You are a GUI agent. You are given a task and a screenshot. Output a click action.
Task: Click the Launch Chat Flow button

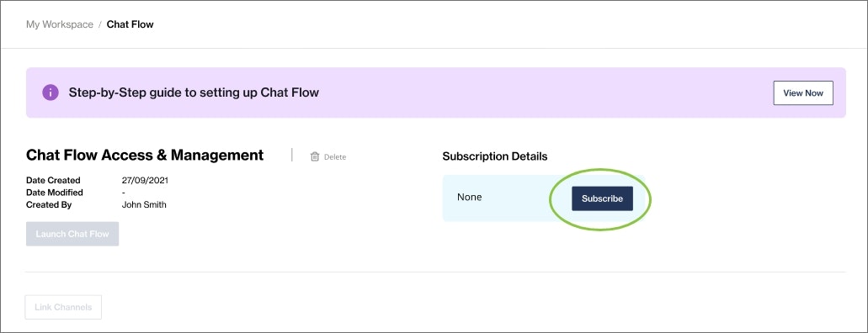coord(72,234)
